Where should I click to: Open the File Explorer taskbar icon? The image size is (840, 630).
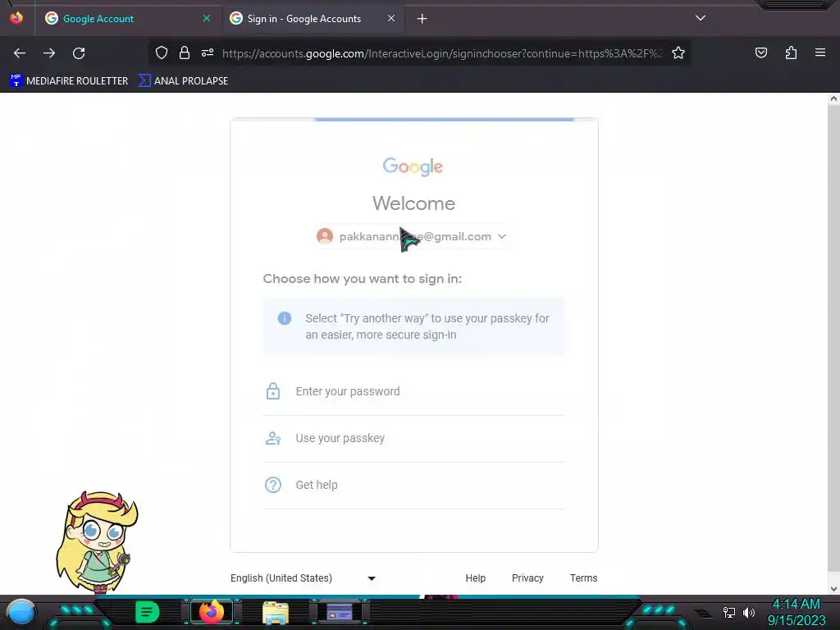(276, 612)
